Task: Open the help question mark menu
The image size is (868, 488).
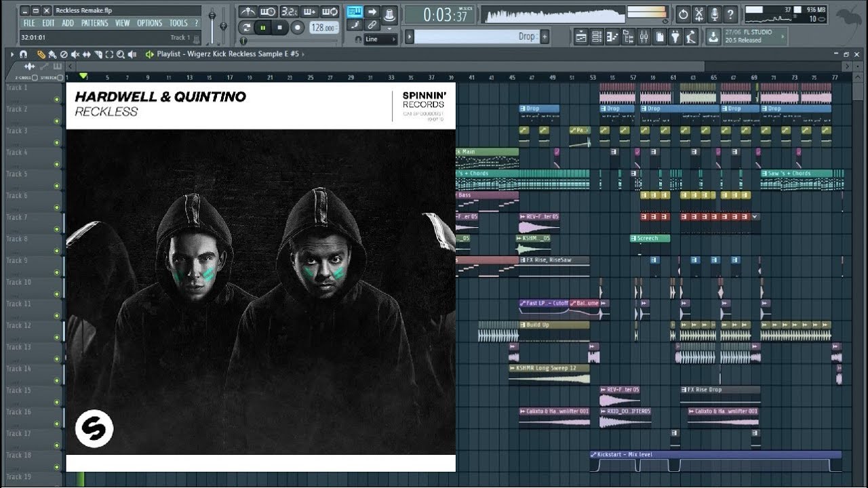Action: [x=197, y=23]
